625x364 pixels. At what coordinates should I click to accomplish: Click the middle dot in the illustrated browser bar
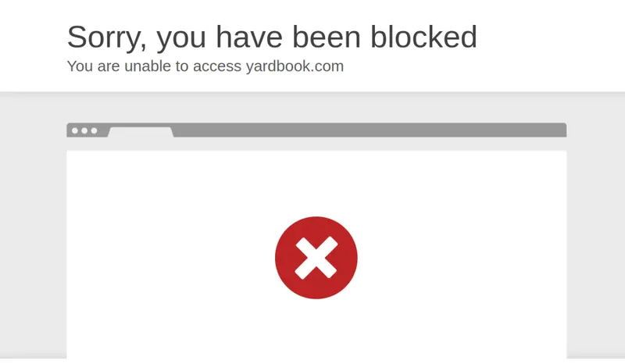84,130
